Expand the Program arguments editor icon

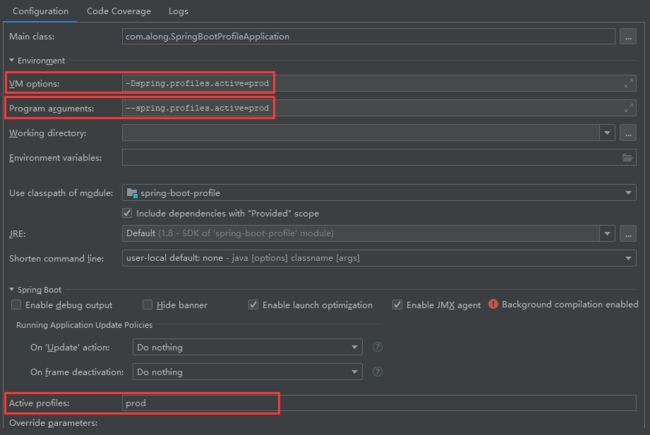pos(628,108)
